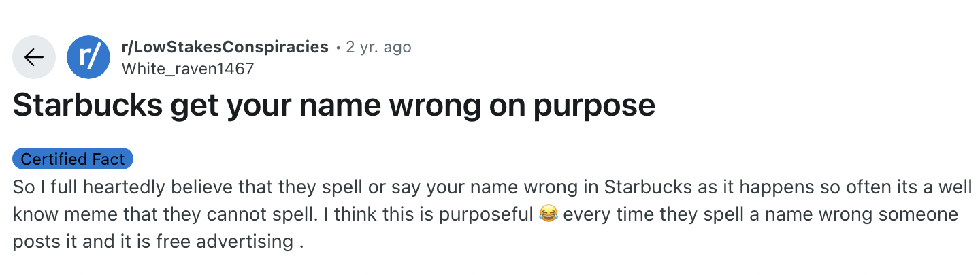Click the body line starting "know meme that"

pyautogui.click(x=485, y=214)
